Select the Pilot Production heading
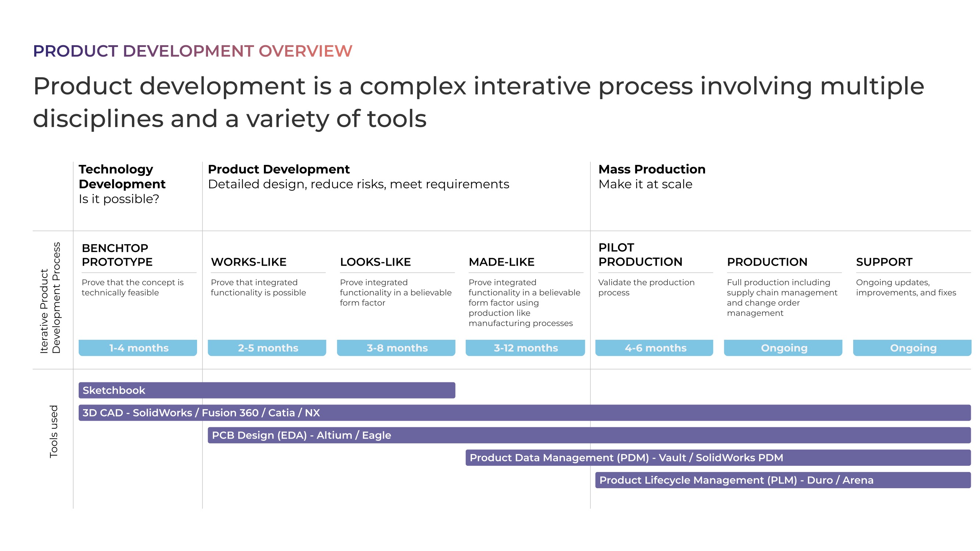The width and height of the screenshot is (980, 551). (x=640, y=255)
